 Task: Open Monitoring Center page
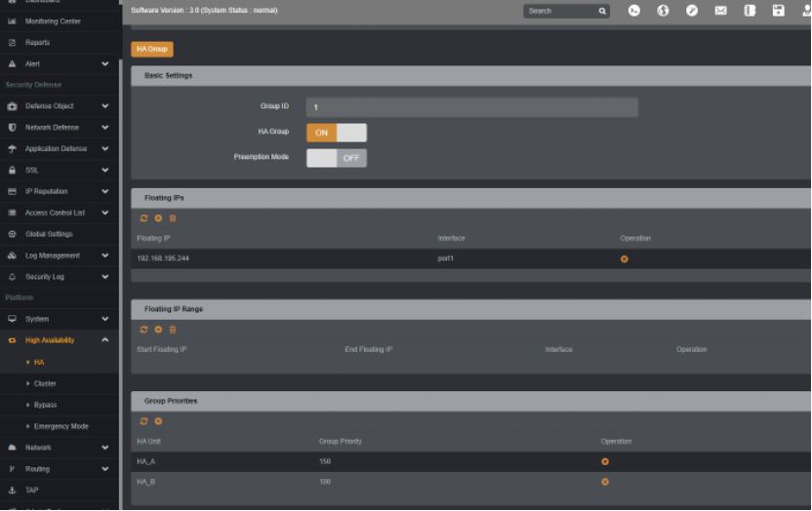pyautogui.click(x=53, y=21)
